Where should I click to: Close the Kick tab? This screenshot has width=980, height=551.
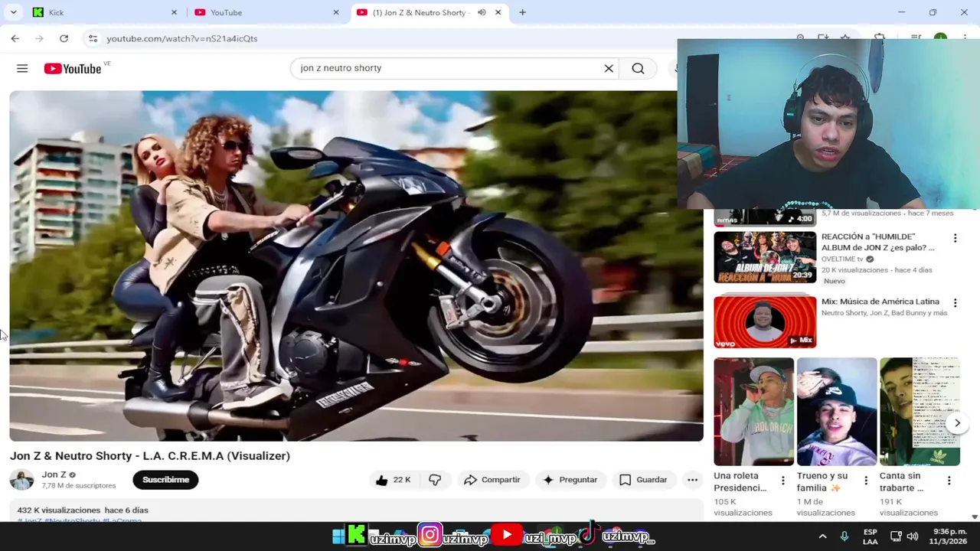[174, 12]
